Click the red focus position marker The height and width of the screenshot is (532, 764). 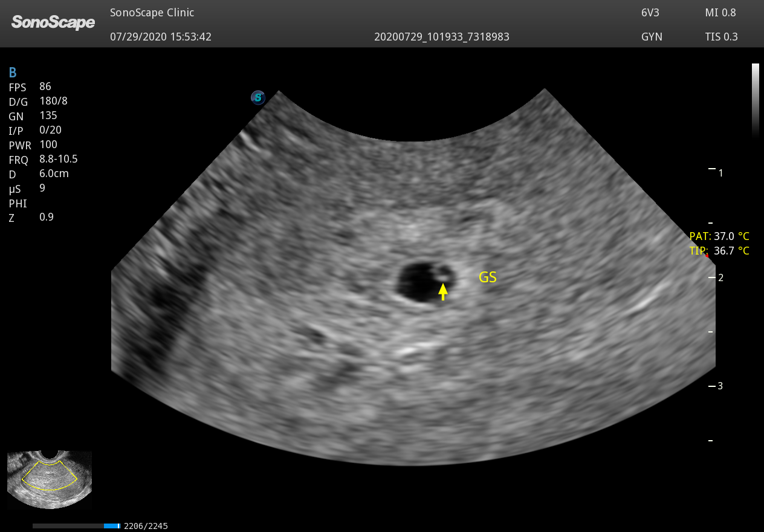(x=707, y=256)
